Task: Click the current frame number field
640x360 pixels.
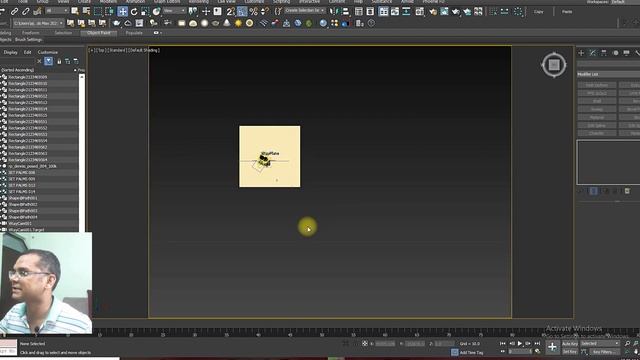Action: click(x=519, y=351)
